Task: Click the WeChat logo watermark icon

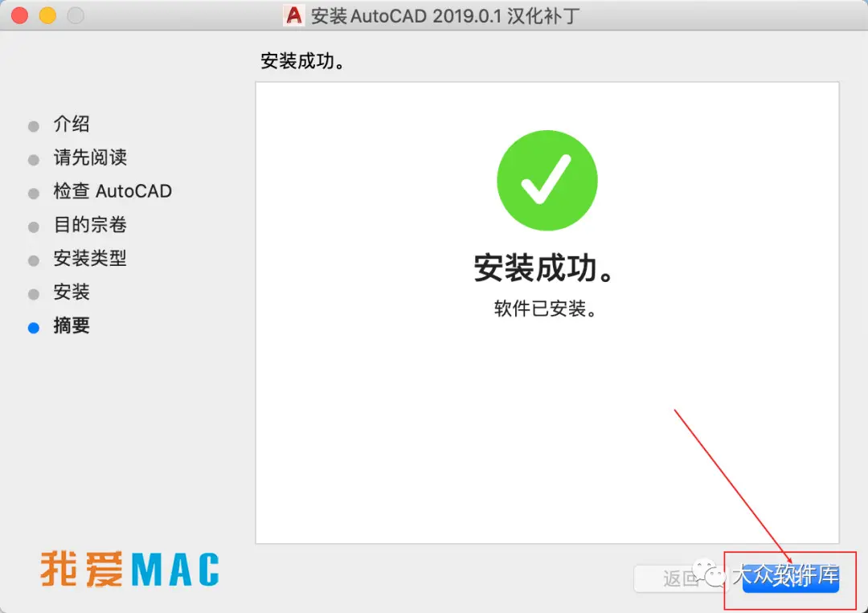Action: (710, 573)
